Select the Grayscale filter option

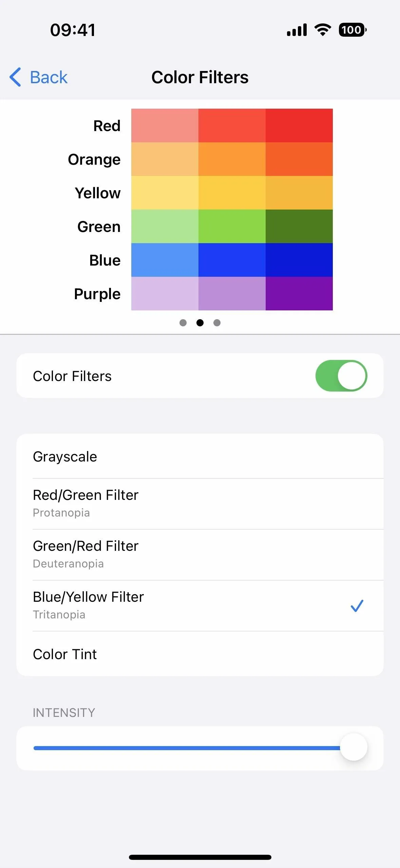click(x=200, y=456)
